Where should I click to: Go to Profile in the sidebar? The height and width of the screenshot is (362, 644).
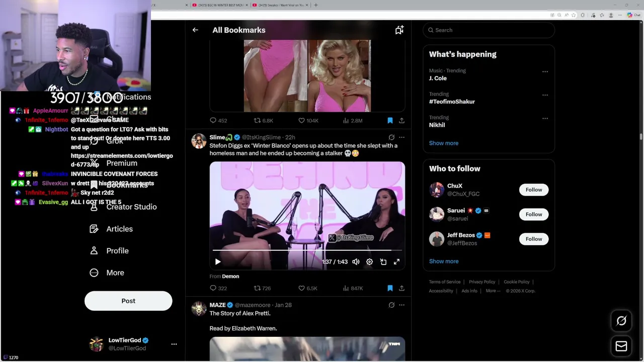coord(109,250)
